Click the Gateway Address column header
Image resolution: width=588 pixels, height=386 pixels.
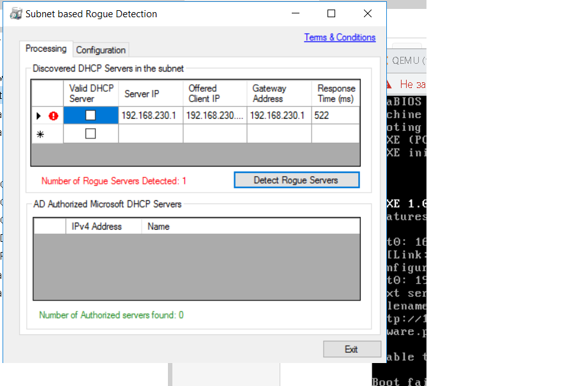tap(278, 93)
